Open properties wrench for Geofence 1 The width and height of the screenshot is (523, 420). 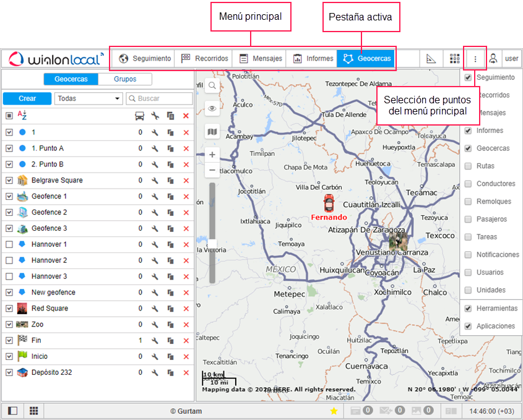(x=155, y=196)
